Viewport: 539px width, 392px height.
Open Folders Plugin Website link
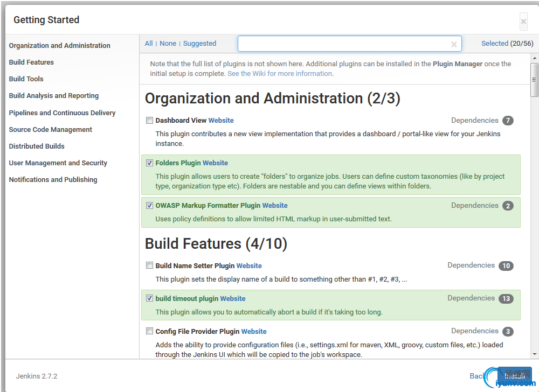tap(215, 163)
